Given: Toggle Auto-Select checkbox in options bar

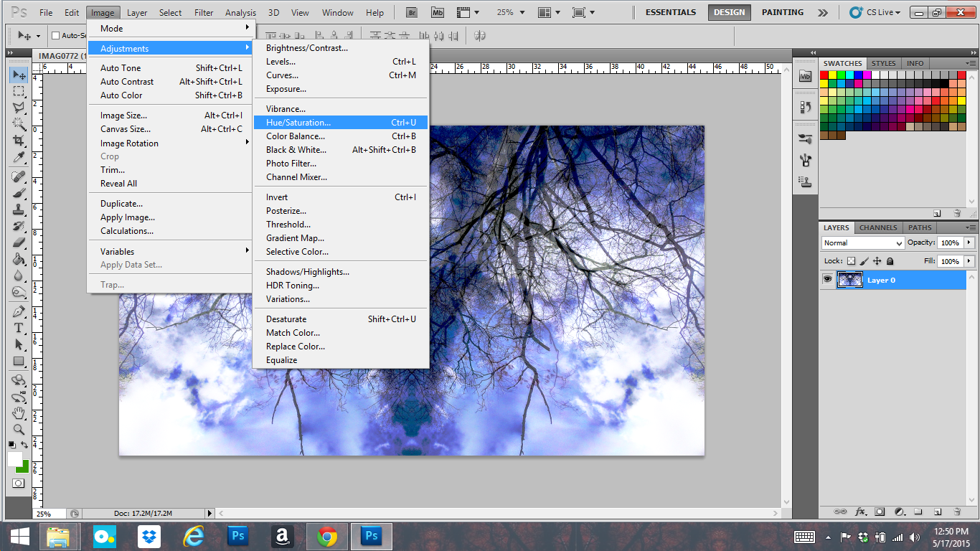Looking at the screenshot, I should pyautogui.click(x=56, y=35).
